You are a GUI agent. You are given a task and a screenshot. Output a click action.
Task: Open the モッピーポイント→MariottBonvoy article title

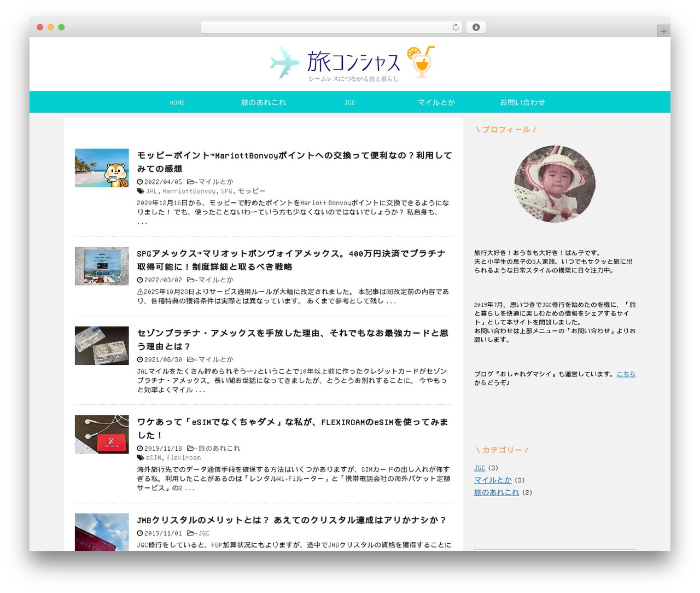coord(295,162)
